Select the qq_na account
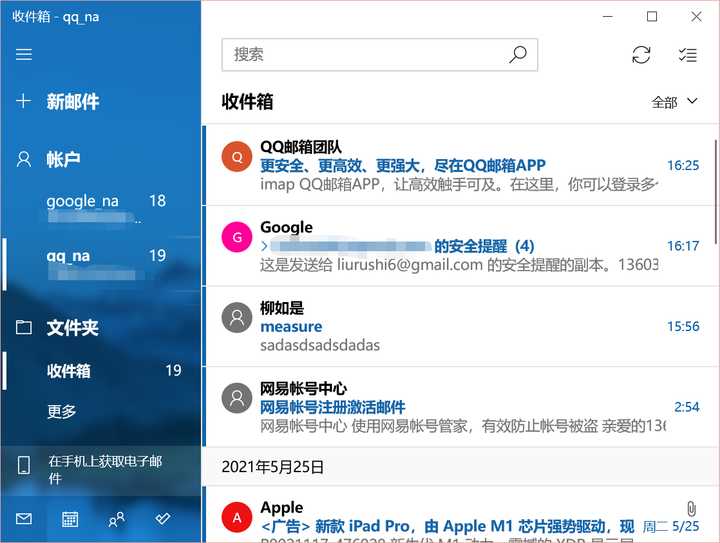The height and width of the screenshot is (543, 720). pyautogui.click(x=100, y=264)
